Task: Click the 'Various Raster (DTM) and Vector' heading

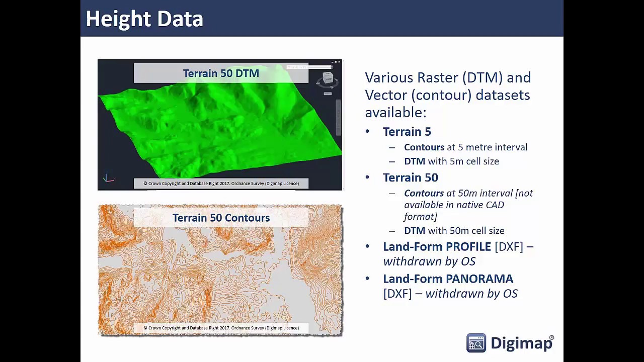Action: (x=448, y=95)
